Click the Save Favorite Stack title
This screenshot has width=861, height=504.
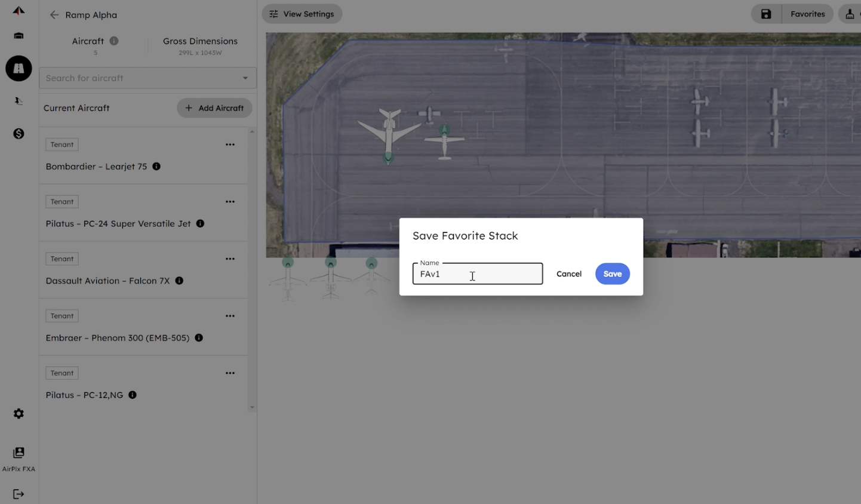coord(465,236)
